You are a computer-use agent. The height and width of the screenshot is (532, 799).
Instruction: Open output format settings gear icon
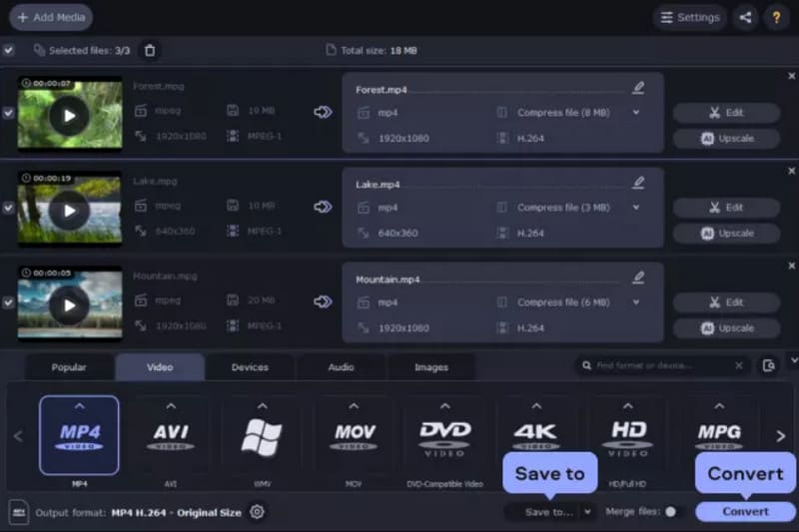(x=257, y=512)
